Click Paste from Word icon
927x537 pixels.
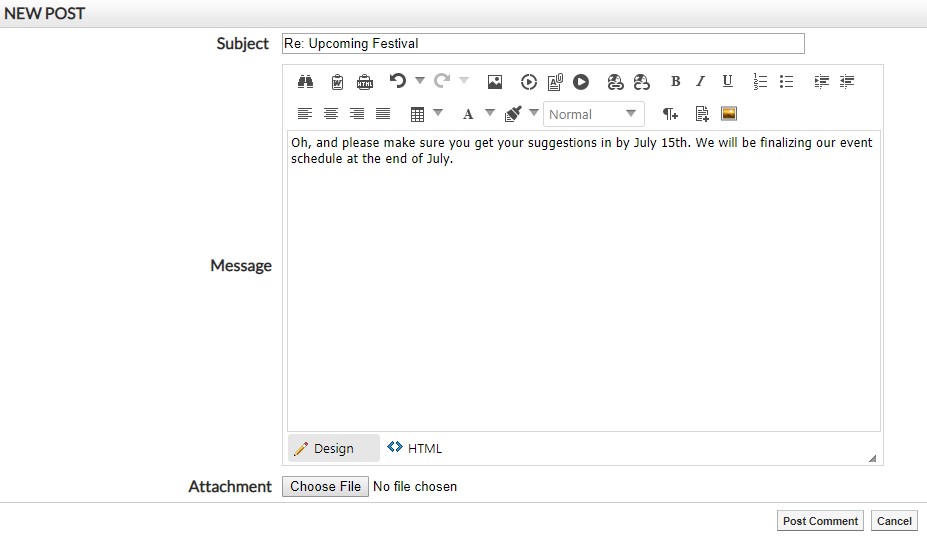(337, 82)
